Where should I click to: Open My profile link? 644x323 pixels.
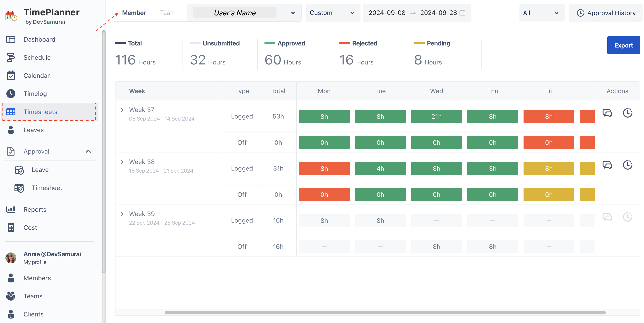(35, 262)
